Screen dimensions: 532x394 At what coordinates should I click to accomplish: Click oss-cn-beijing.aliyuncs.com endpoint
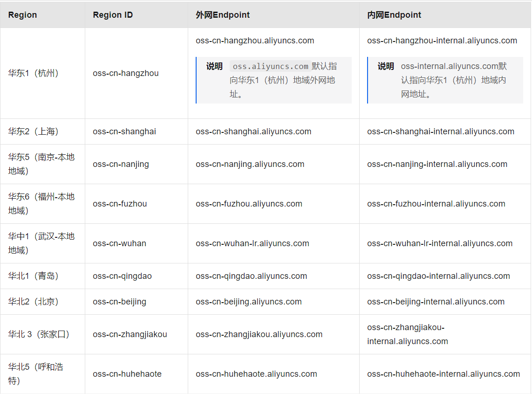(x=249, y=302)
